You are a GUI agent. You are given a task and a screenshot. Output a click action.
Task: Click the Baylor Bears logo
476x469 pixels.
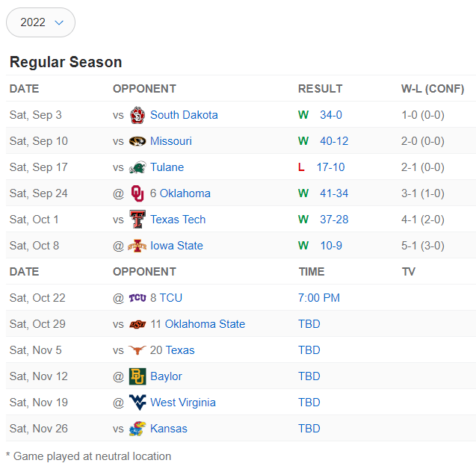137,376
